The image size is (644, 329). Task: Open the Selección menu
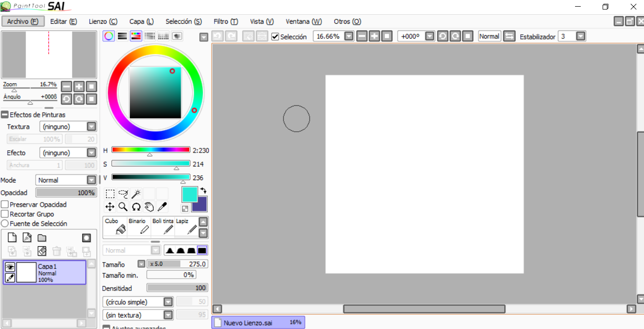click(184, 21)
